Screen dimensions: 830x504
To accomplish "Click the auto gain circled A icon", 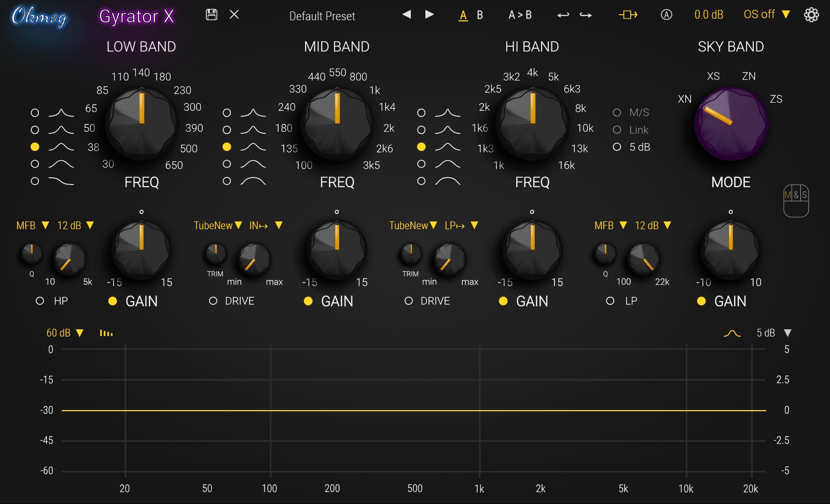I will 666,15.
